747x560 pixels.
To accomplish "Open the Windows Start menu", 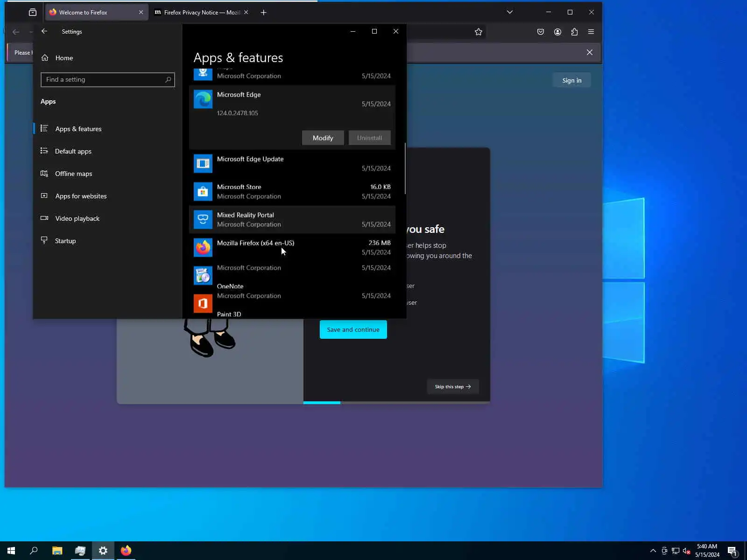I will (11, 551).
